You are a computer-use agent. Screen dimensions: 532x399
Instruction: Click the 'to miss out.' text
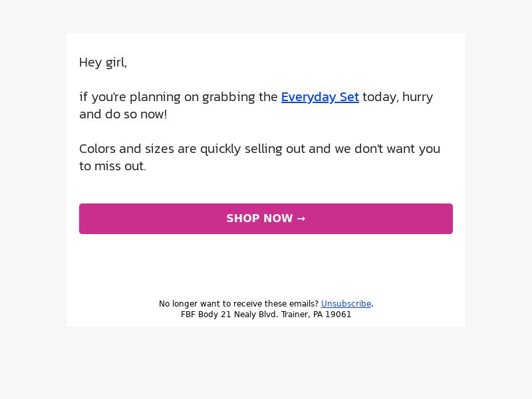click(112, 166)
